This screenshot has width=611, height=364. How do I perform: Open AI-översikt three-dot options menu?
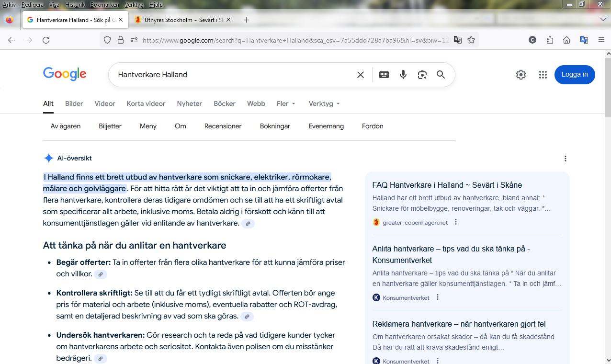click(x=566, y=159)
